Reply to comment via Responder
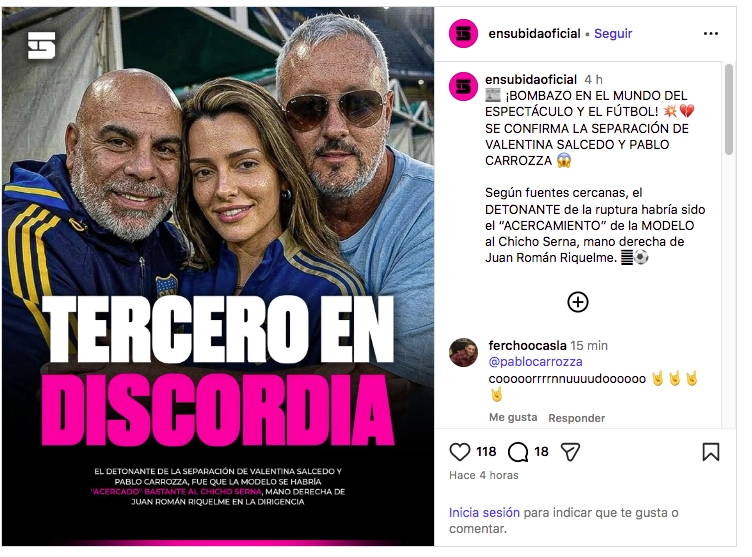Screen dimensions: 752x557 click(576, 418)
